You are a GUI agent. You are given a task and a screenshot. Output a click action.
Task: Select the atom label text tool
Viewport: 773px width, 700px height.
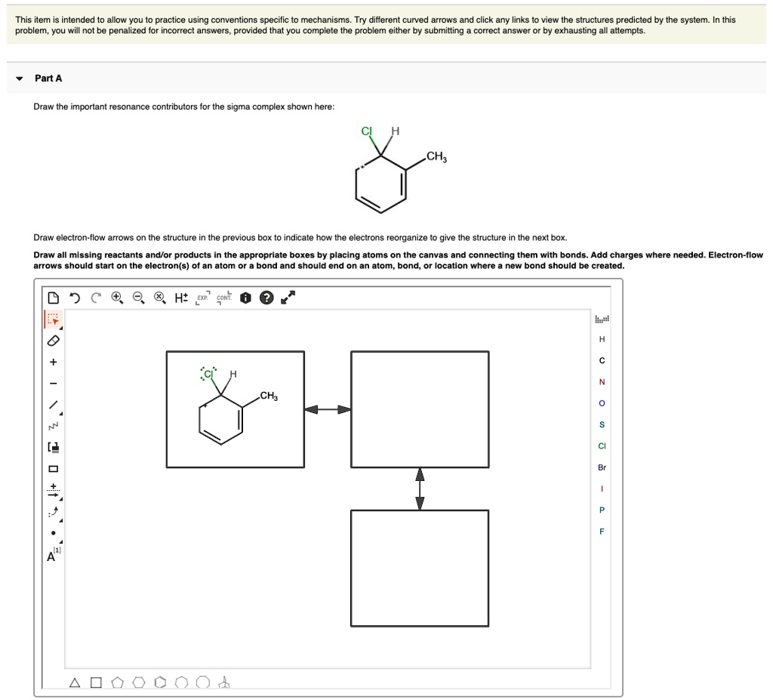pos(54,555)
